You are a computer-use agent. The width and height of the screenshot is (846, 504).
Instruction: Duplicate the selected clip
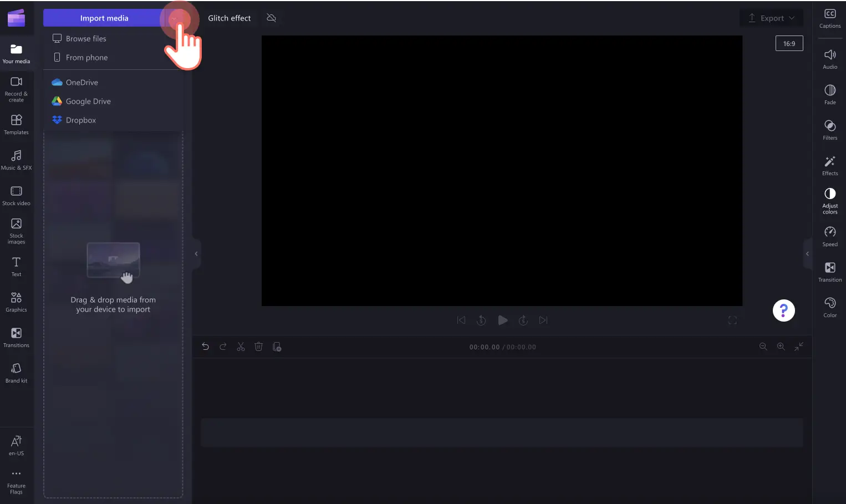[277, 347]
